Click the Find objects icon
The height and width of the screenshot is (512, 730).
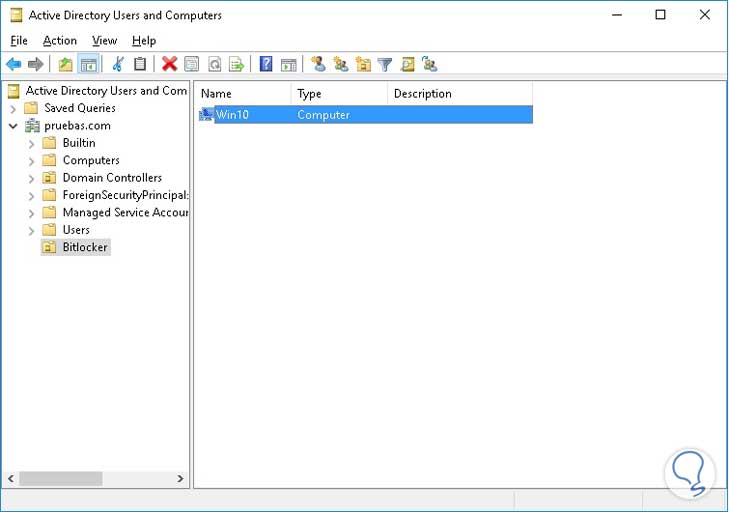click(x=407, y=64)
